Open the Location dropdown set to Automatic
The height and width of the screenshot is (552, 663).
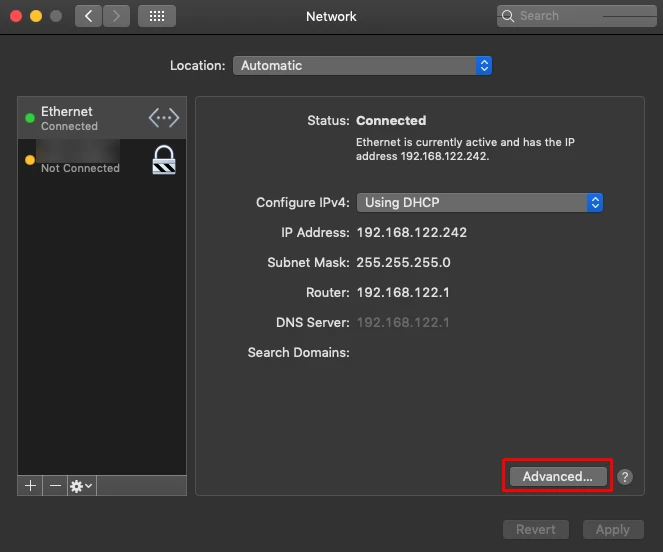362,66
